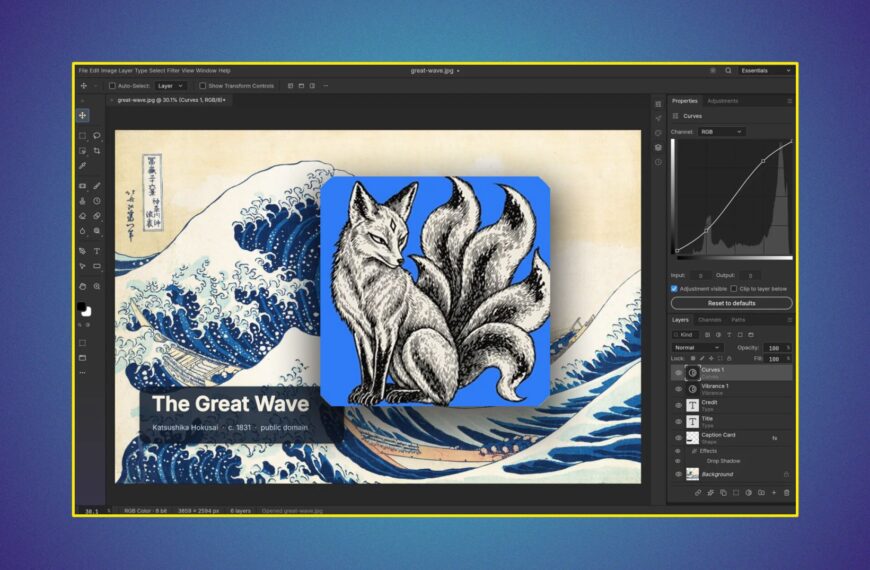Create new adjustment layer half-circle icon
The height and width of the screenshot is (570, 870).
(x=748, y=492)
